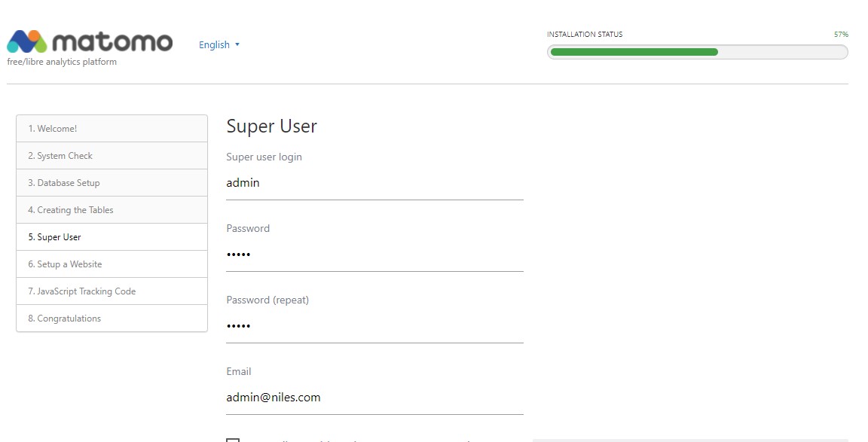
Task: Click the Matomo logo icon
Action: (x=27, y=42)
